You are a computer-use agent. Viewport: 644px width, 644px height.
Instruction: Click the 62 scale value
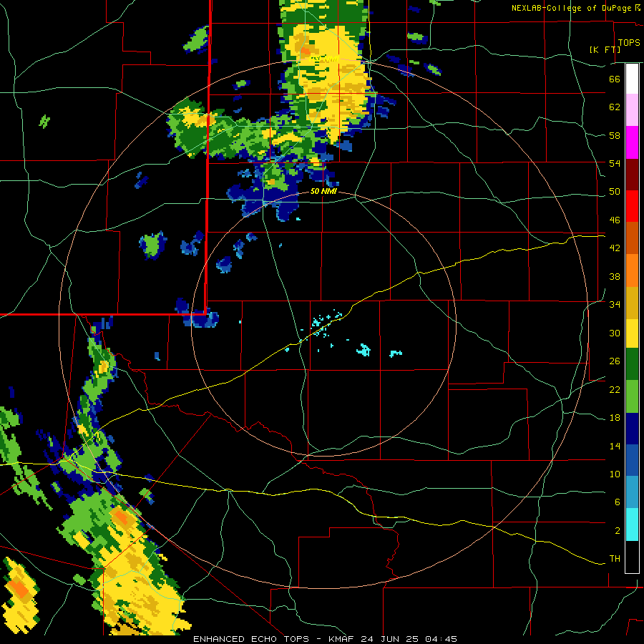[x=615, y=107]
